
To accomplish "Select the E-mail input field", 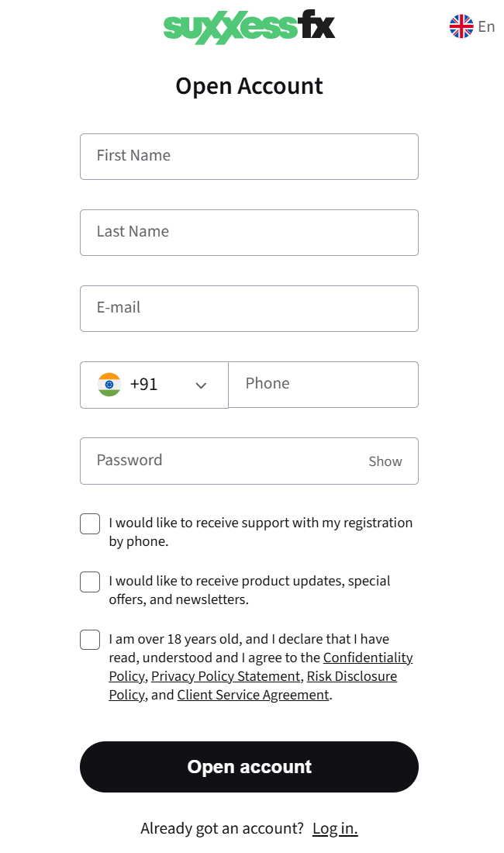I will (x=249, y=309).
